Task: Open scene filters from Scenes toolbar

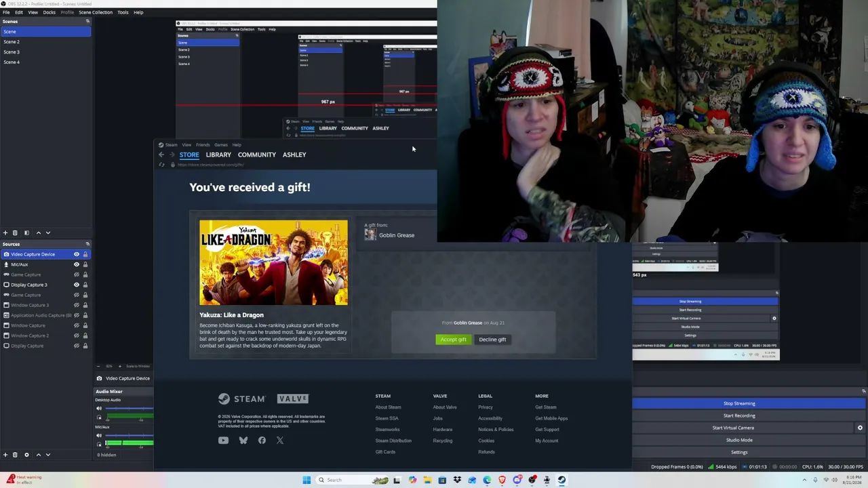Action: pyautogui.click(x=26, y=232)
